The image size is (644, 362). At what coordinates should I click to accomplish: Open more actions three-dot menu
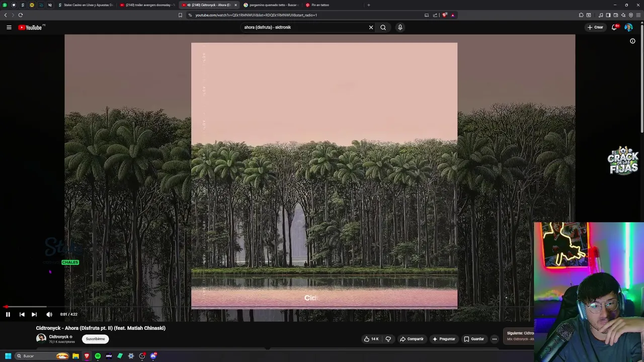[494, 339]
